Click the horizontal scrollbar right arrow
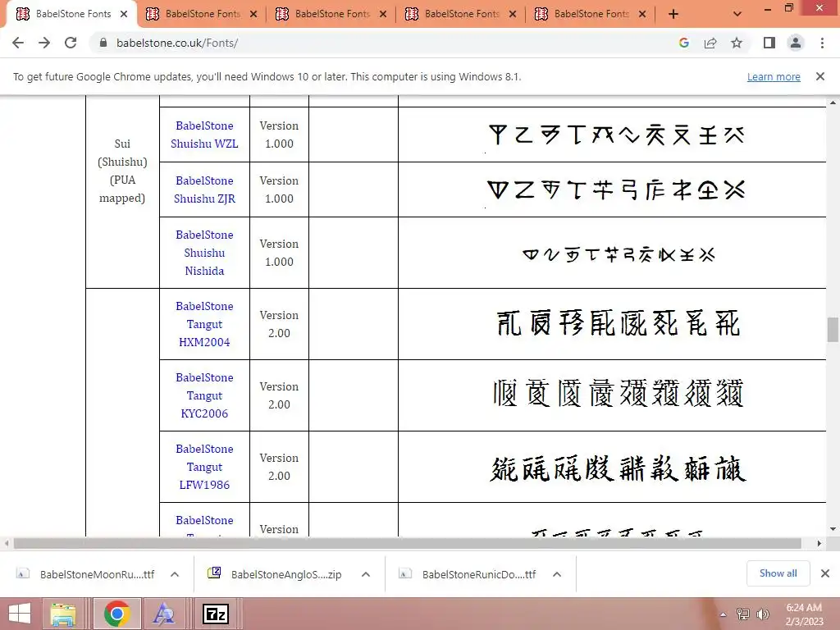The width and height of the screenshot is (840, 630). 819,543
